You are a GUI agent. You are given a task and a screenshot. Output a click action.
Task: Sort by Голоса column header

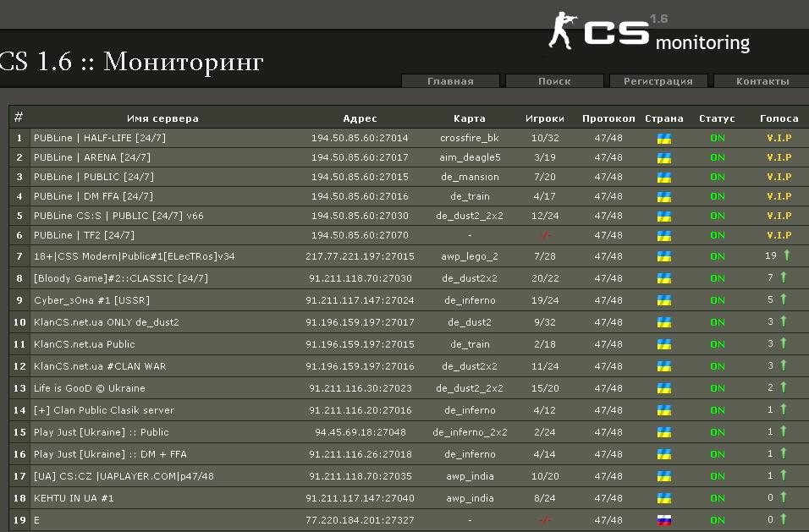779,118
